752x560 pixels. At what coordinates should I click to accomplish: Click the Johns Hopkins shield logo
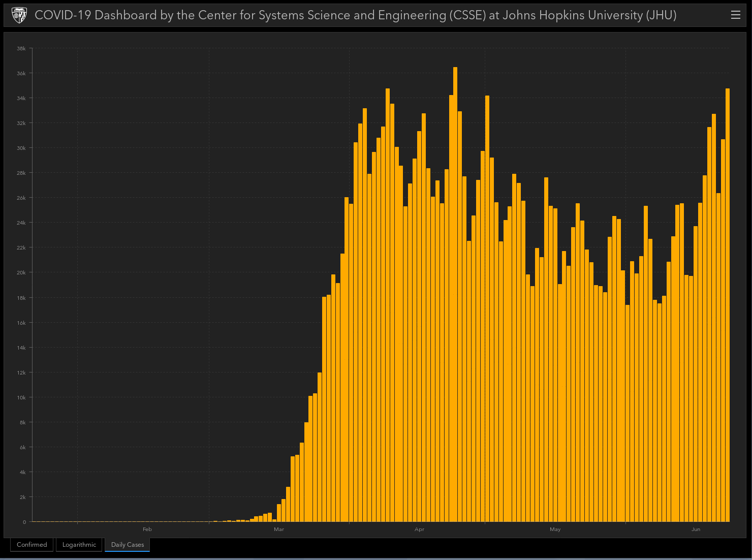coord(19,15)
